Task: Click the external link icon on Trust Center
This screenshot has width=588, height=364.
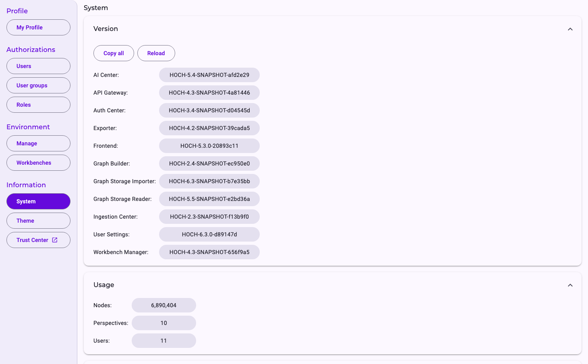Action: tap(55, 240)
